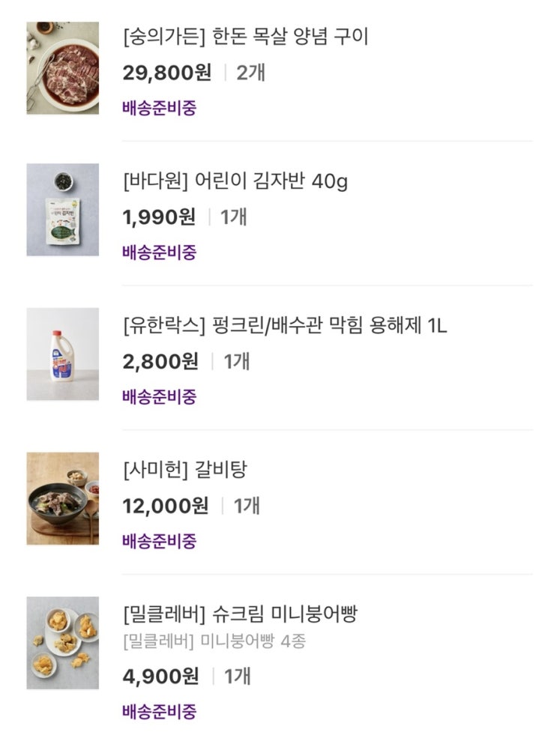This screenshot has height=756, width=557.
Task: Tap 배송준비중 status for 어린이 김자반
Action: click(x=159, y=252)
